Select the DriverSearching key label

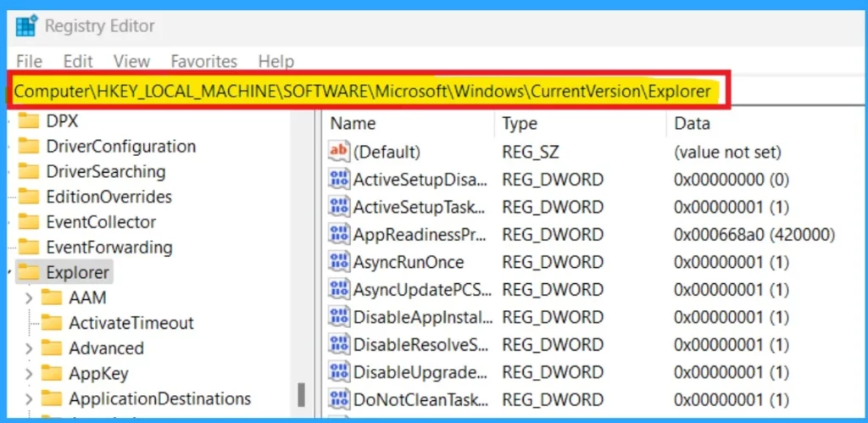106,171
